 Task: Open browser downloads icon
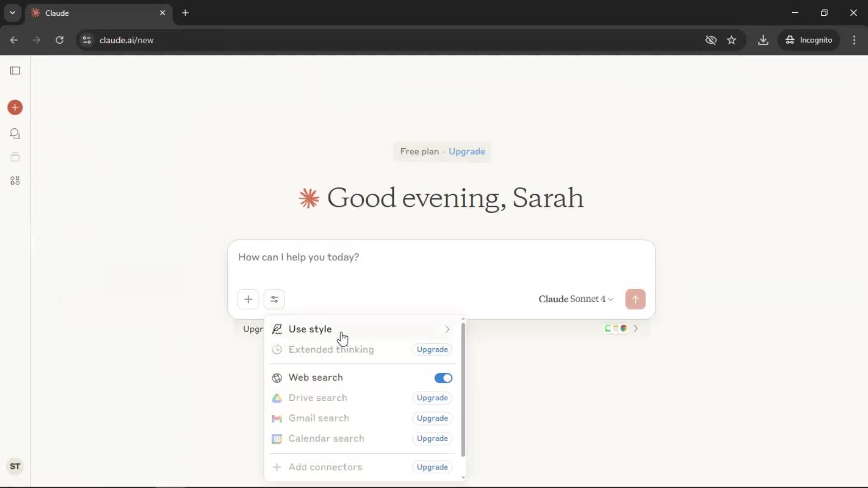(763, 40)
